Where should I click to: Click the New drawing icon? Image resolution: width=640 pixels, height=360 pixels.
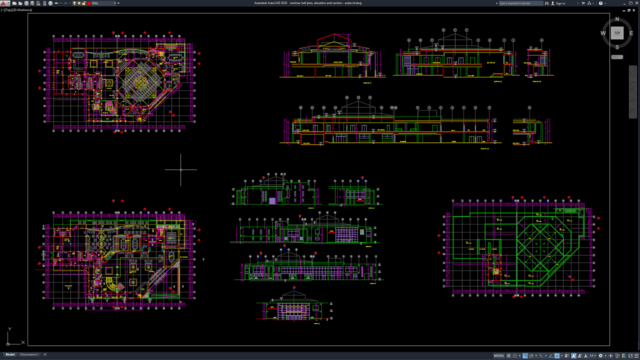(14, 3)
